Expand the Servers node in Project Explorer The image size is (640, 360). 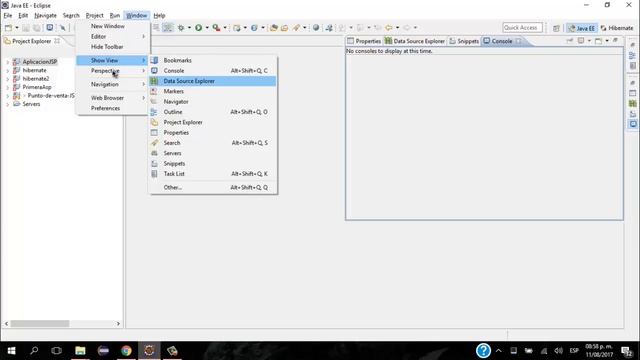pos(7,104)
